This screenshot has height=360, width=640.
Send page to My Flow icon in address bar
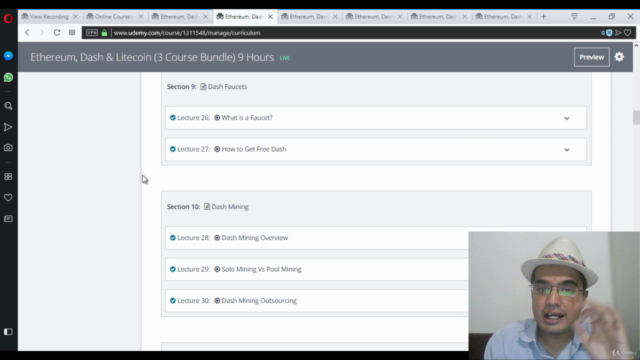coord(618,33)
